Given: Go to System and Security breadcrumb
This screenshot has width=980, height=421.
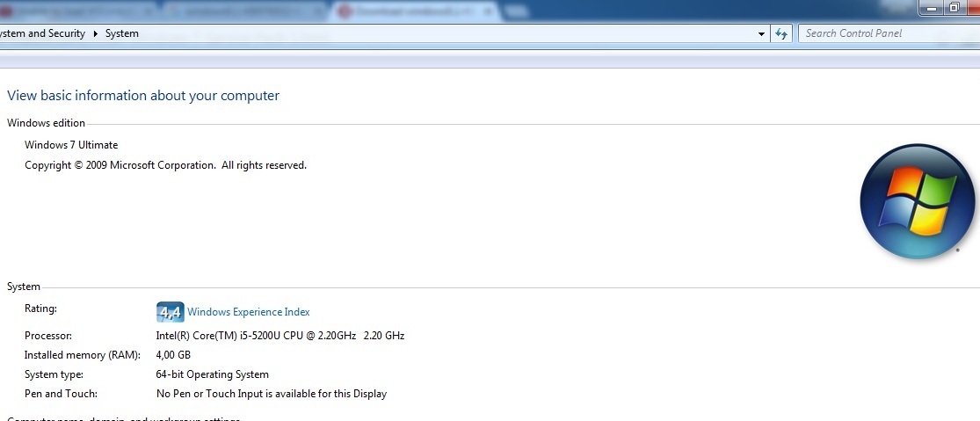Looking at the screenshot, I should (x=42, y=33).
